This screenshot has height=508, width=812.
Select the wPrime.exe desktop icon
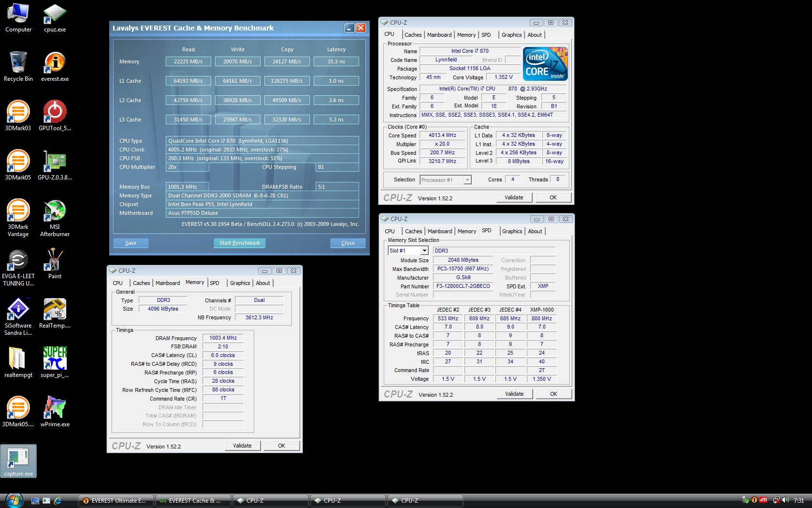(55, 412)
